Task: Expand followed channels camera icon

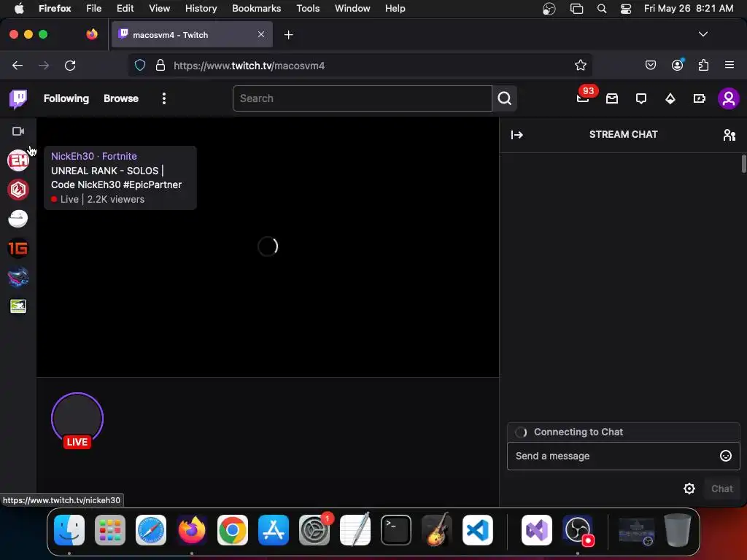Action: [x=18, y=131]
